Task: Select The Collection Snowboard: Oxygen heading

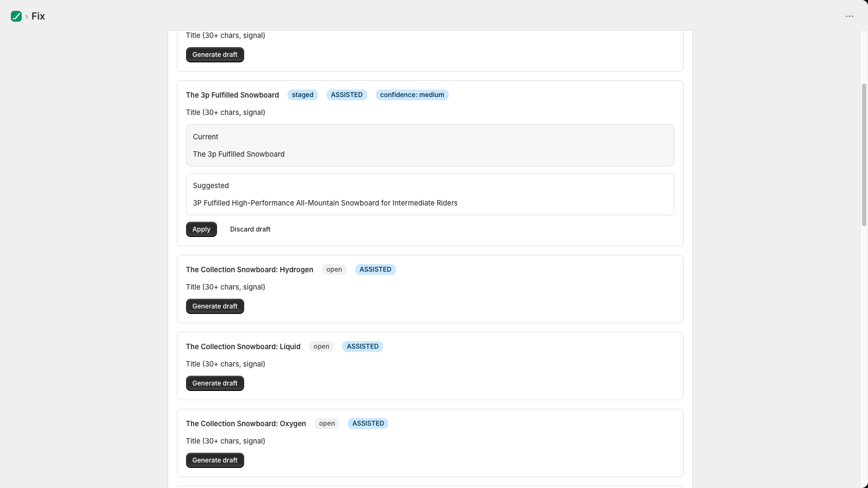Action: [x=246, y=423]
